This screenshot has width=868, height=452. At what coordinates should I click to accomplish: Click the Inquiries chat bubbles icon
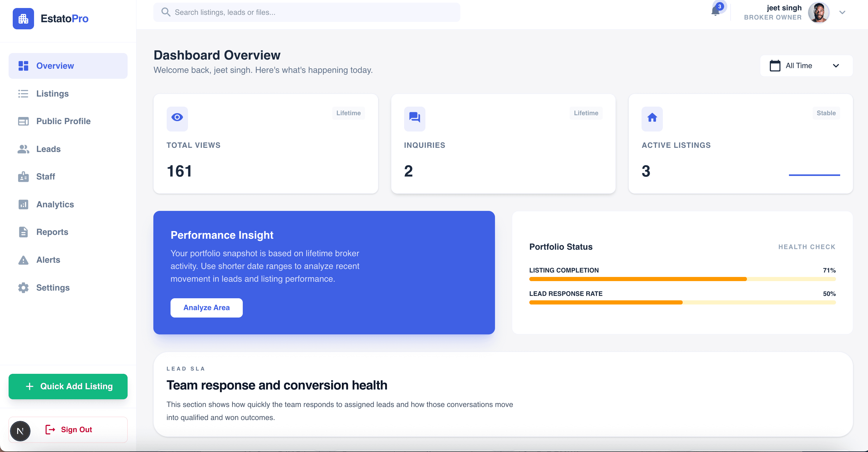click(414, 117)
